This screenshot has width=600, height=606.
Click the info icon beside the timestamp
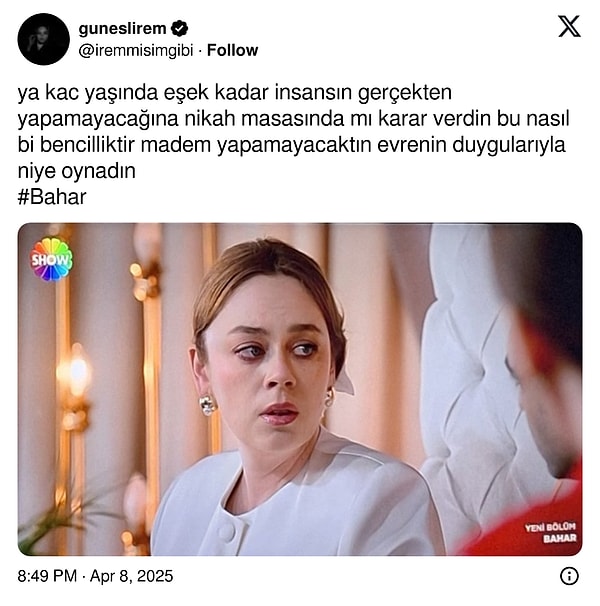[569, 576]
